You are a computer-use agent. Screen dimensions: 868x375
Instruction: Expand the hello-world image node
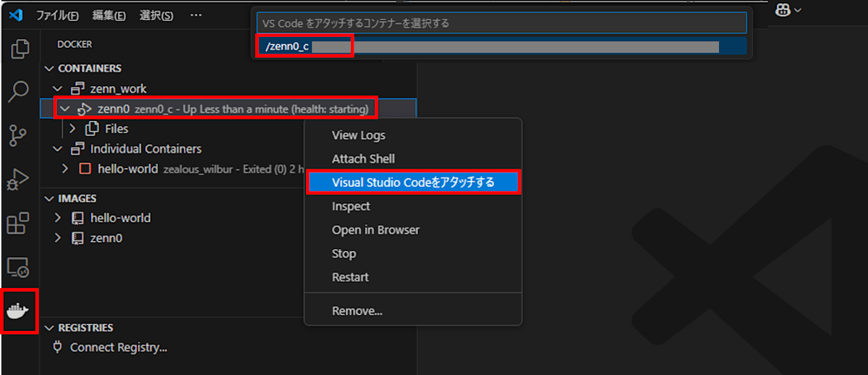58,218
